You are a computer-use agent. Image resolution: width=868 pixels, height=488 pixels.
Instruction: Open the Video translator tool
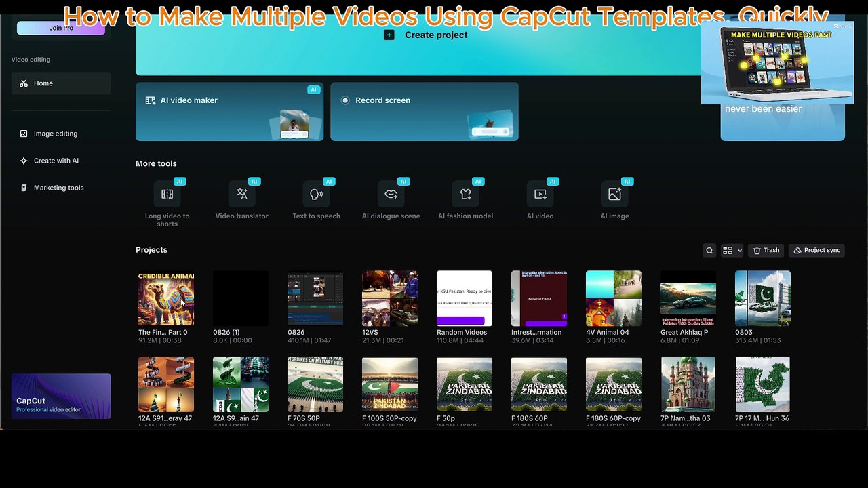pos(241,200)
